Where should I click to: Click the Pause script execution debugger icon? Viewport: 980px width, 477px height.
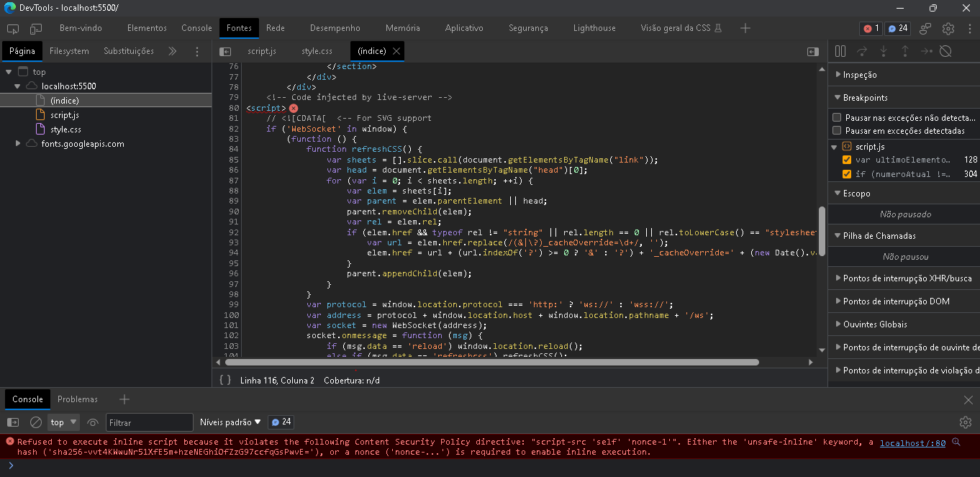(x=840, y=51)
